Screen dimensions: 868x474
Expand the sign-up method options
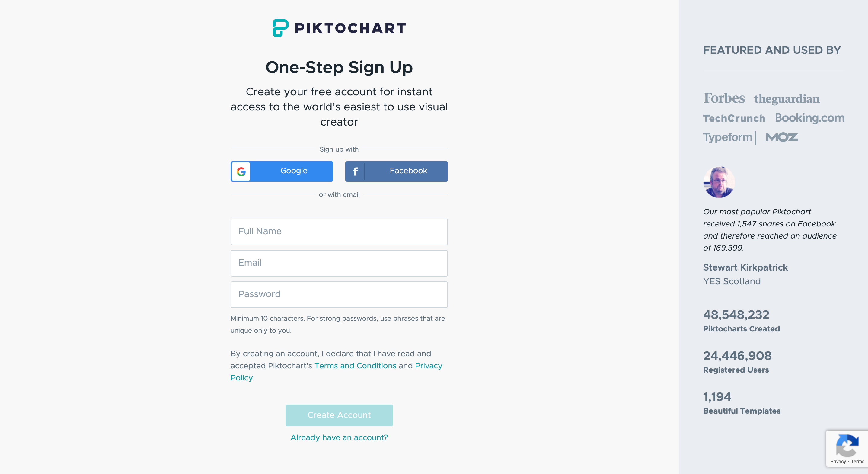(339, 149)
